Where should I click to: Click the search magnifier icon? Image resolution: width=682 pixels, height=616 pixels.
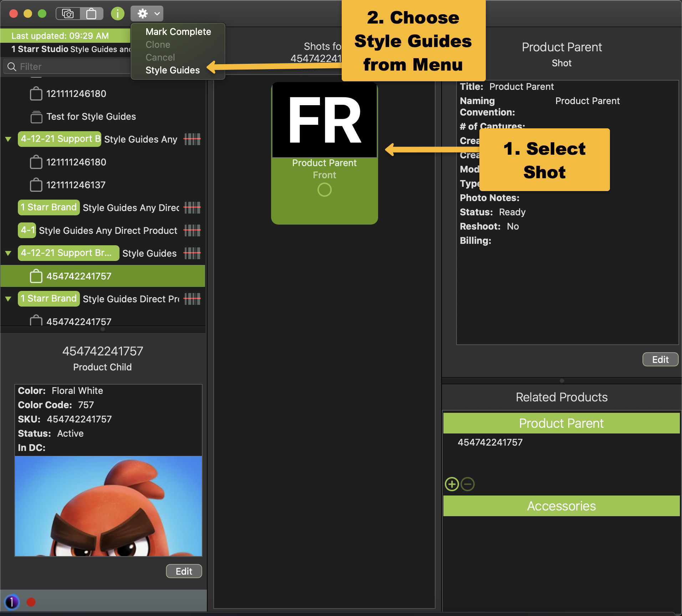12,67
